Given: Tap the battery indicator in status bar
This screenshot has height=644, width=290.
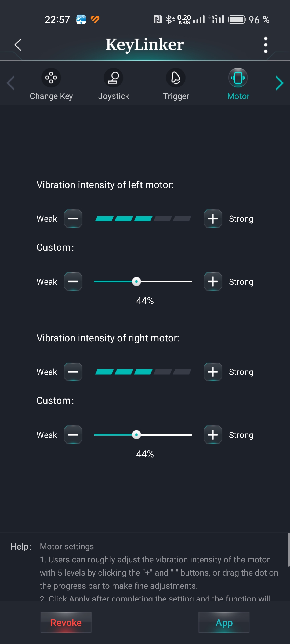Looking at the screenshot, I should click(x=237, y=20).
